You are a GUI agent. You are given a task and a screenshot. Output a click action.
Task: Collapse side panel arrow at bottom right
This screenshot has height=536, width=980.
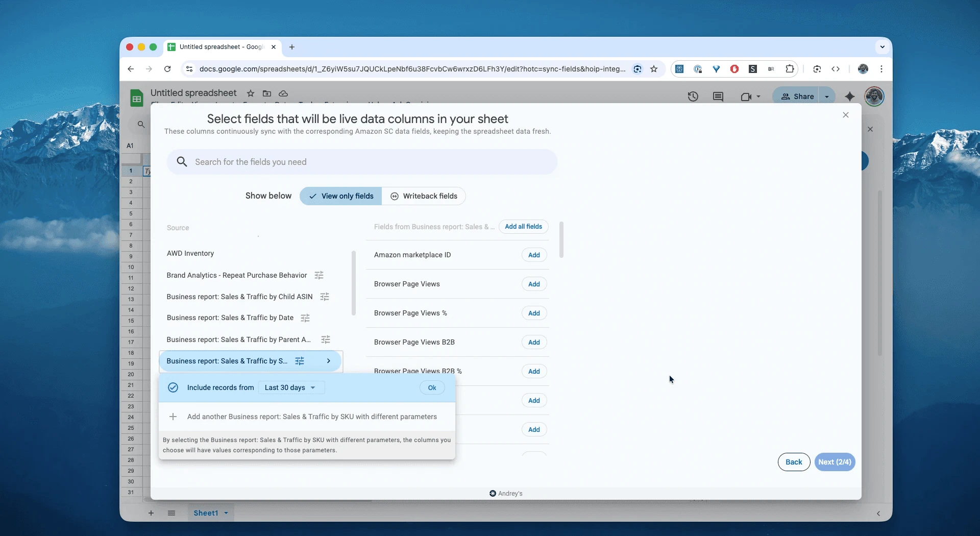(878, 514)
